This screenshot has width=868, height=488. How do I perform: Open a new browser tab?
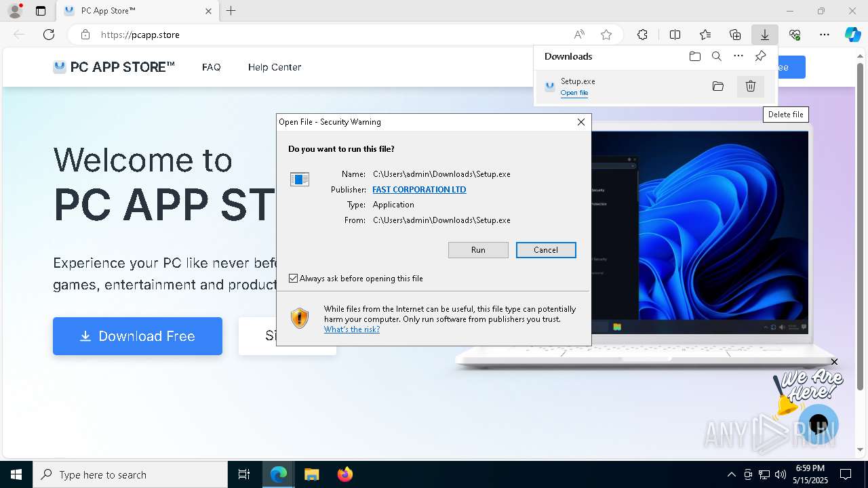point(231,11)
